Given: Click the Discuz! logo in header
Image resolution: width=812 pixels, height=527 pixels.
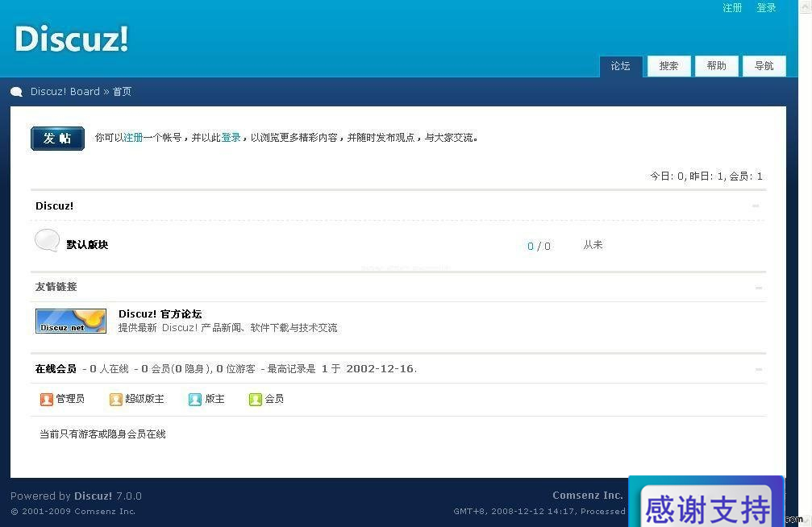Looking at the screenshot, I should (72, 39).
